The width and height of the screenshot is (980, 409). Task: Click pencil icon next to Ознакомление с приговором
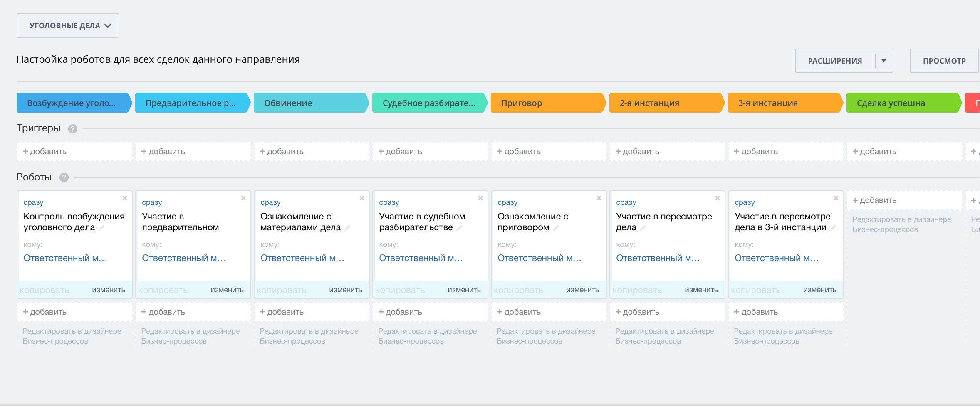click(556, 228)
